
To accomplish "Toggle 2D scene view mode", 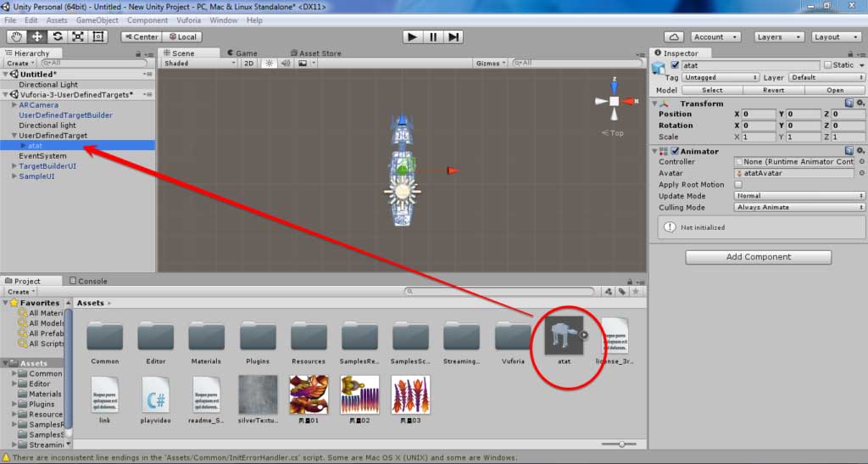I will click(x=248, y=63).
